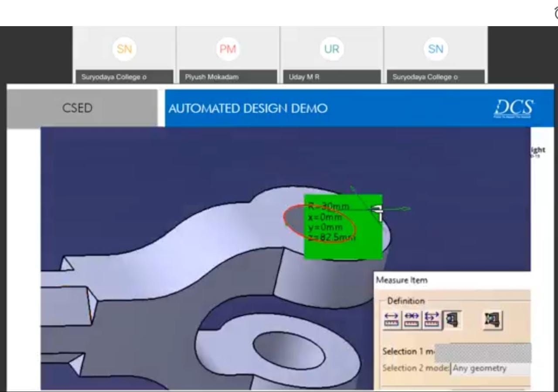
Task: Select Measure Between in fan mode icon
Action: point(431,320)
